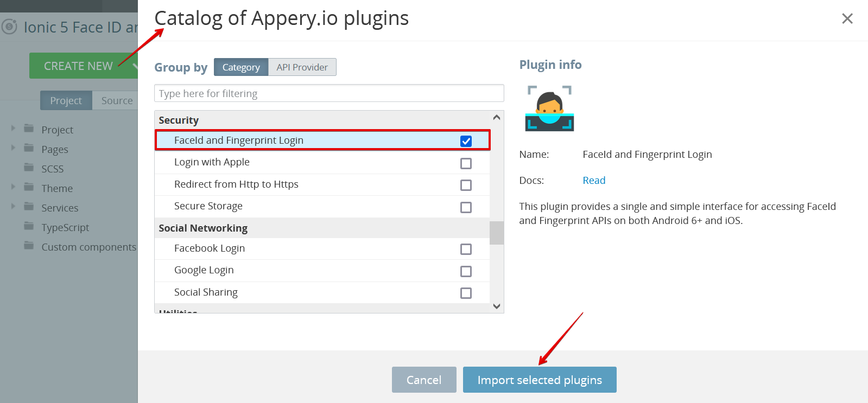Select the Google Login row
Screen dimensions: 868x403
322,271
